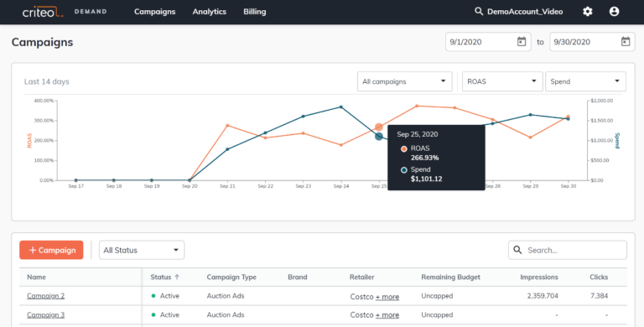644x327 pixels.
Task: Click the 7,384 clicks value
Action: click(x=600, y=296)
